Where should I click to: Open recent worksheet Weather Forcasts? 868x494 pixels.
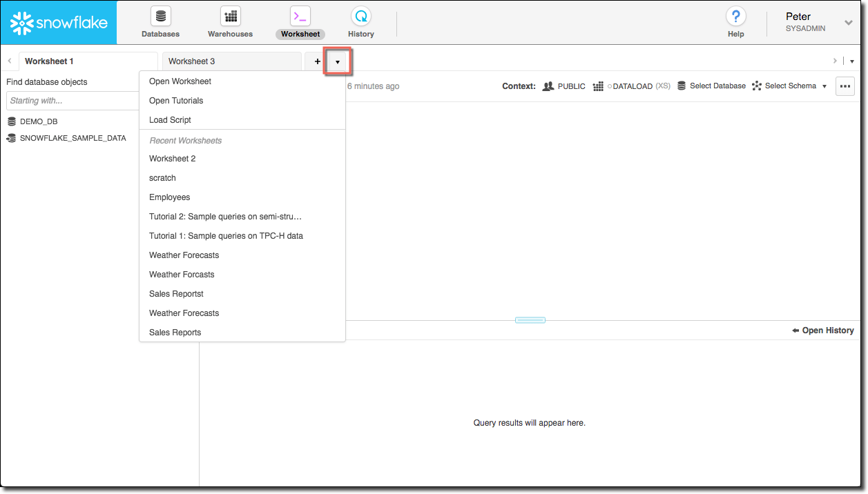click(242, 275)
